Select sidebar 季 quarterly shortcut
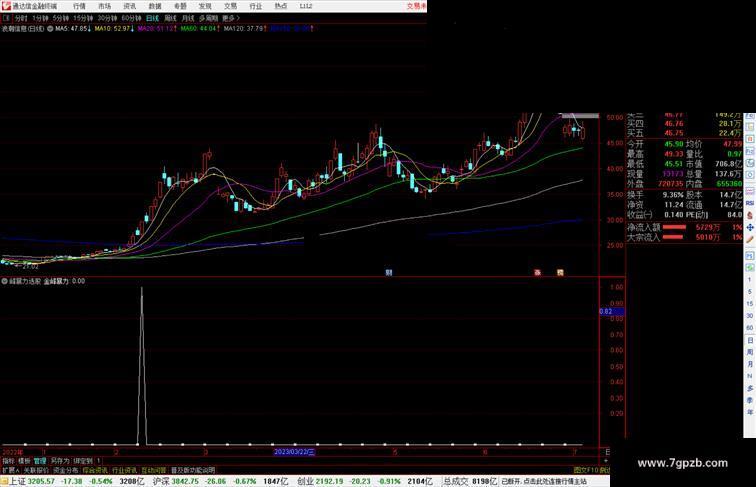Viewport: 756px width, 487px height. click(750, 400)
